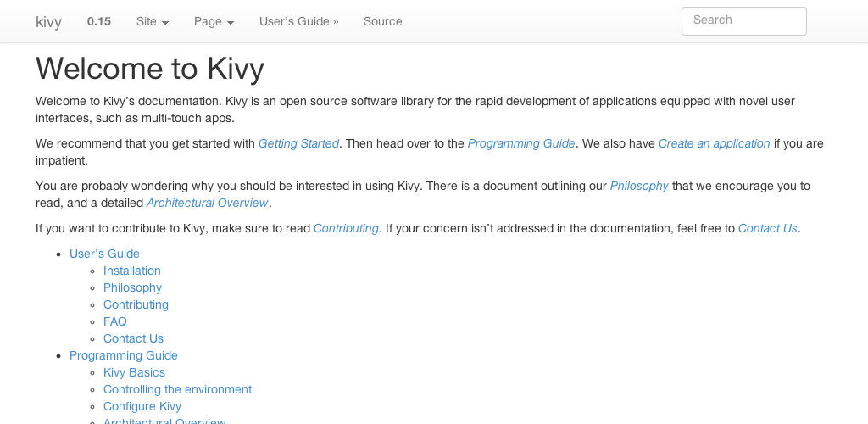This screenshot has width=868, height=424.
Task: Go to User's Guide » in navbar
Action: (298, 21)
